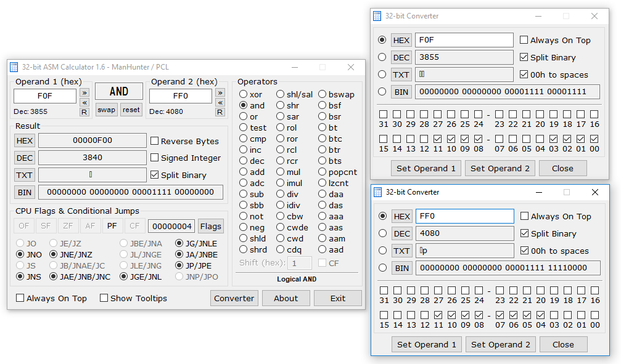Toggle the Signed Integer checkbox
This screenshot has width=621, height=364.
tap(155, 158)
